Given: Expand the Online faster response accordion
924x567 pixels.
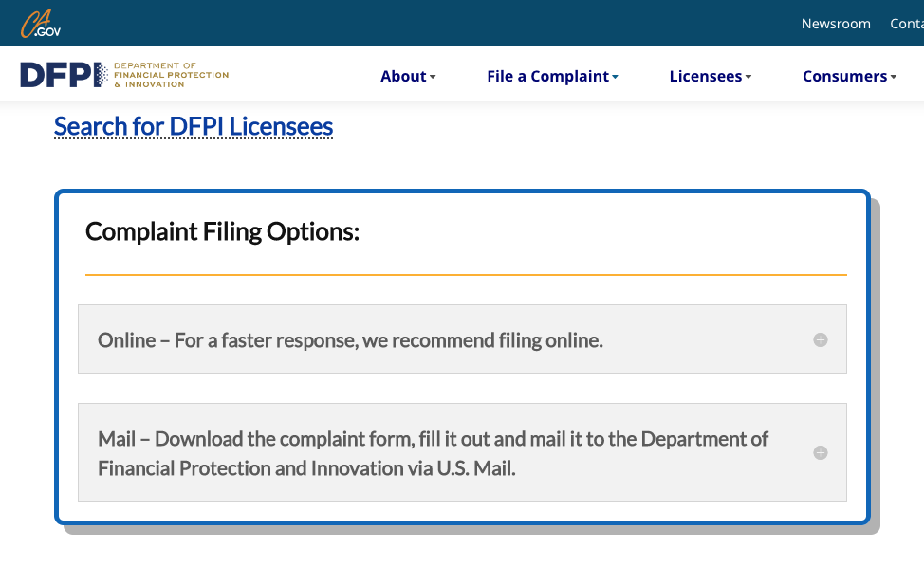Looking at the screenshot, I should click(x=462, y=339).
